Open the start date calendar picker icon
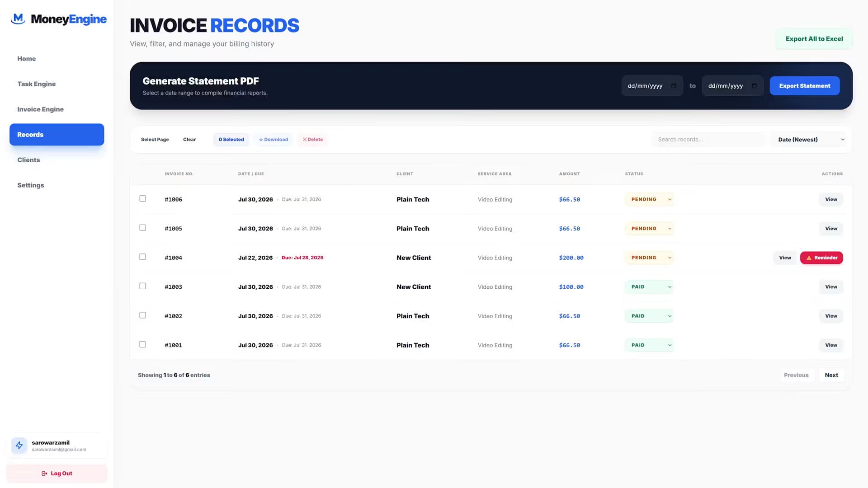The image size is (868, 488). (x=674, y=86)
